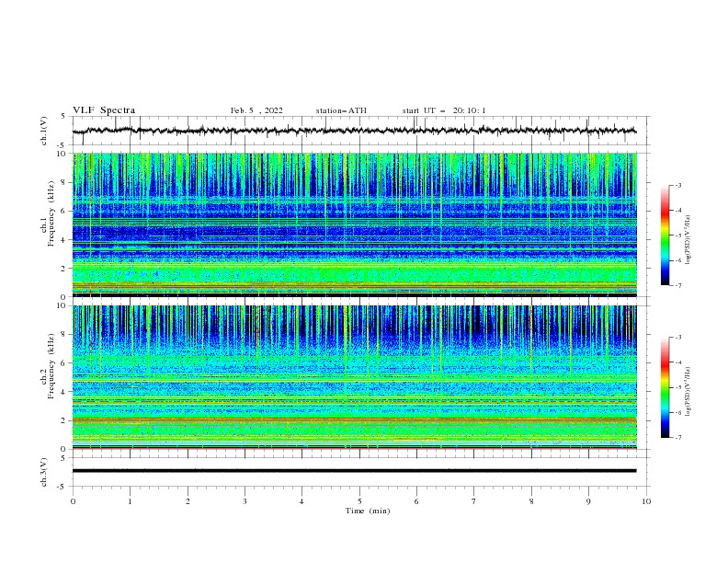728x563 pixels.
Task: Click time axis tick label "7"
Action: [474, 501]
